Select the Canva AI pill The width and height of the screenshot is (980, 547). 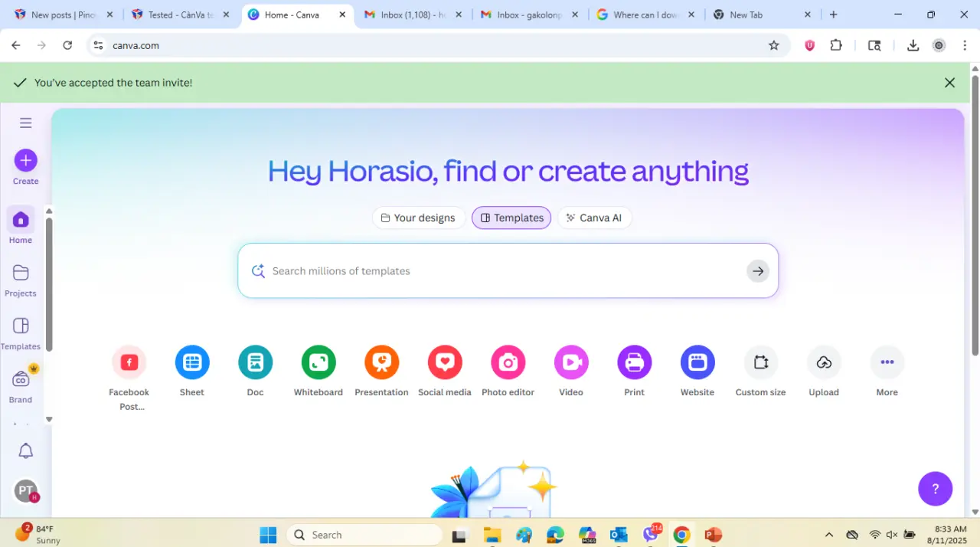pyautogui.click(x=594, y=218)
